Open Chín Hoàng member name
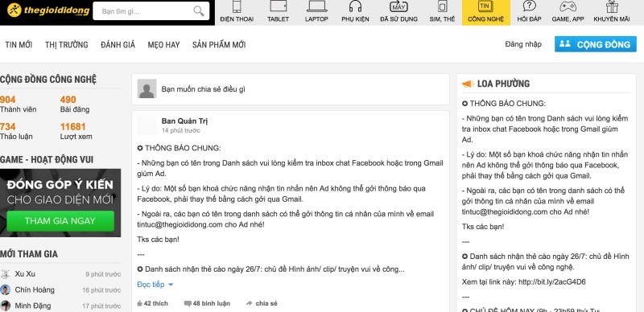This screenshot has height=312, width=644. tap(35, 289)
